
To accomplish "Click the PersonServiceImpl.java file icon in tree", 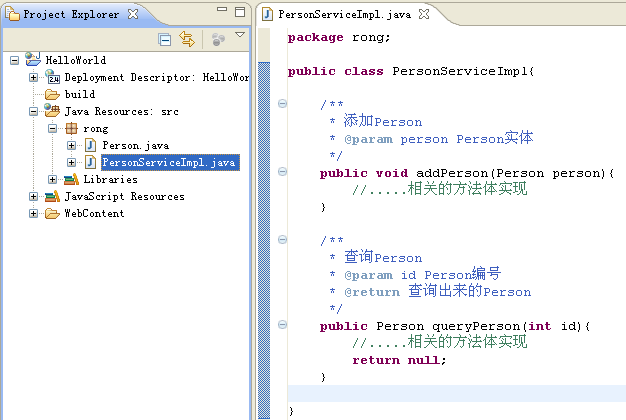I will tap(91, 162).
